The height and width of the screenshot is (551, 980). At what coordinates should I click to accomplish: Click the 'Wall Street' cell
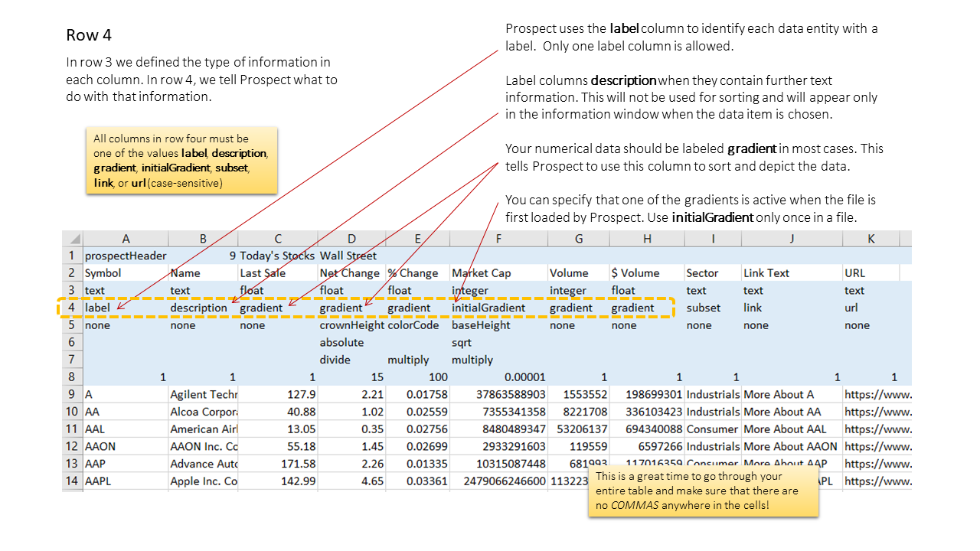coord(351,256)
